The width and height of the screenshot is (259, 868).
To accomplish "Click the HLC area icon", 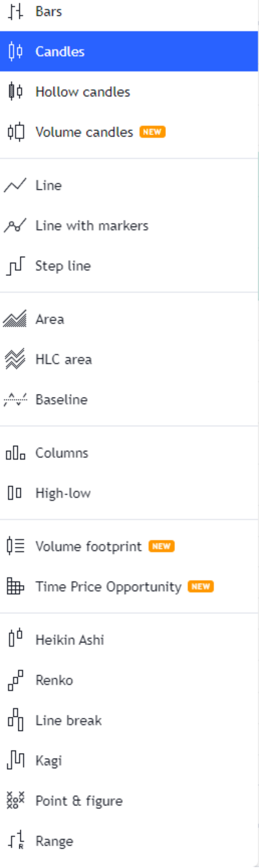I will [15, 359].
